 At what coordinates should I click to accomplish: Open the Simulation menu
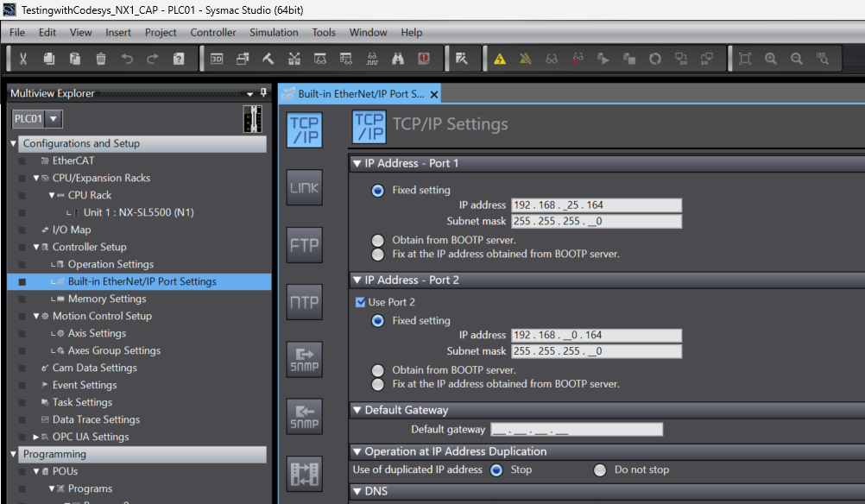pos(274,32)
